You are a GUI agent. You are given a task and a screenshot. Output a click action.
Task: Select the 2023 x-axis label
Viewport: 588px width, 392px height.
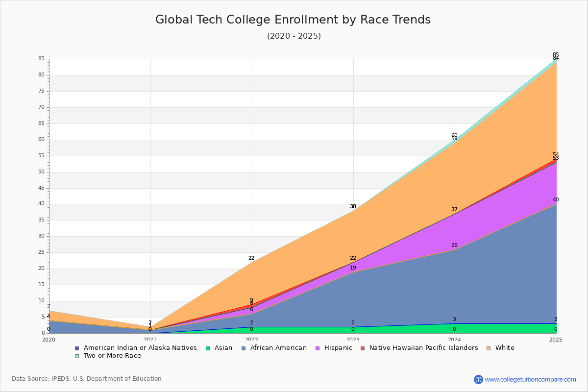pos(353,339)
